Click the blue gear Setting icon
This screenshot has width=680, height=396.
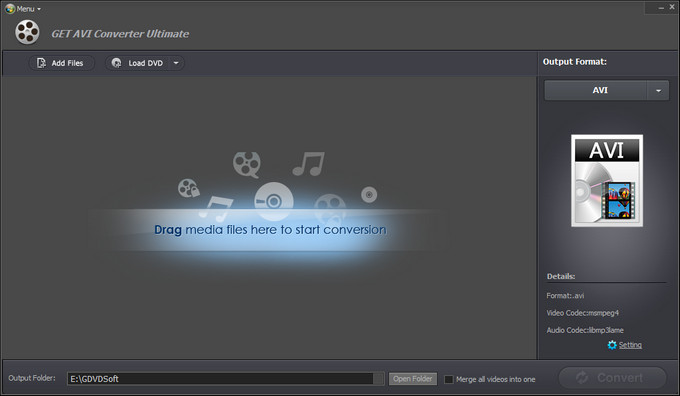(x=612, y=345)
